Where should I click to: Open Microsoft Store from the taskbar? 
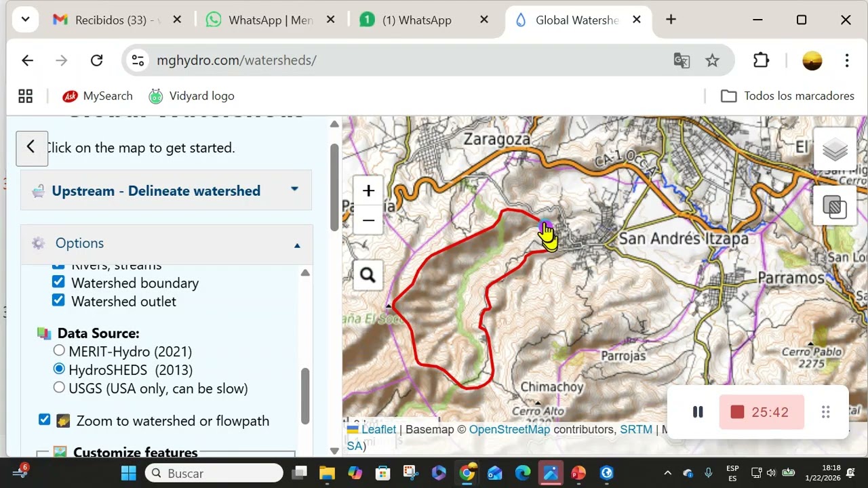coord(383,473)
